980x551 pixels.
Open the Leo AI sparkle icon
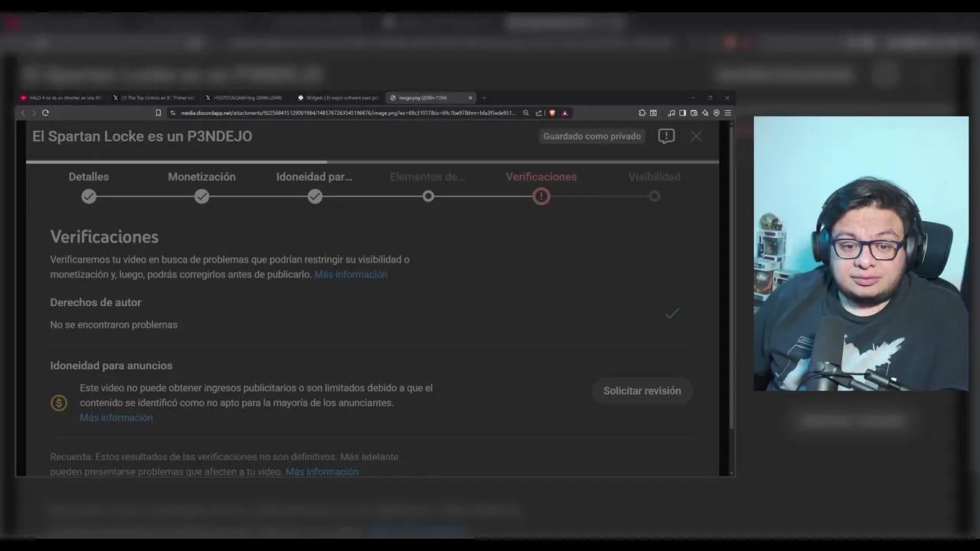705,112
